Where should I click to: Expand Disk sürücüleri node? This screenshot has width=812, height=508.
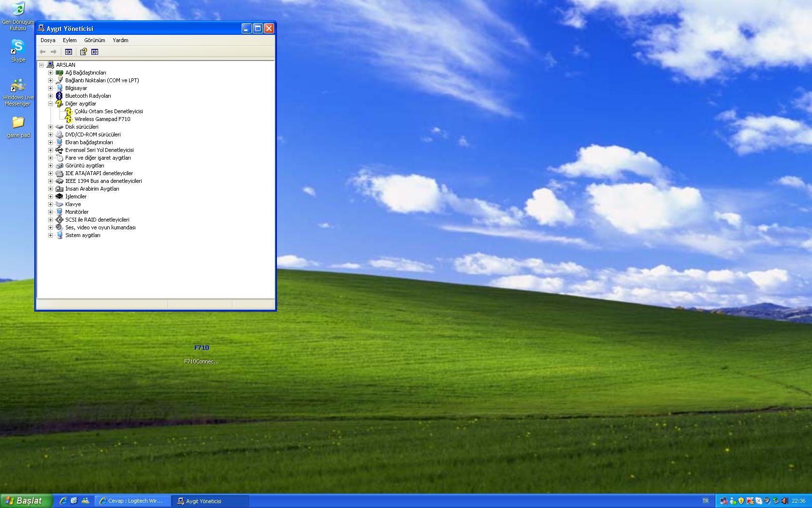[50, 127]
